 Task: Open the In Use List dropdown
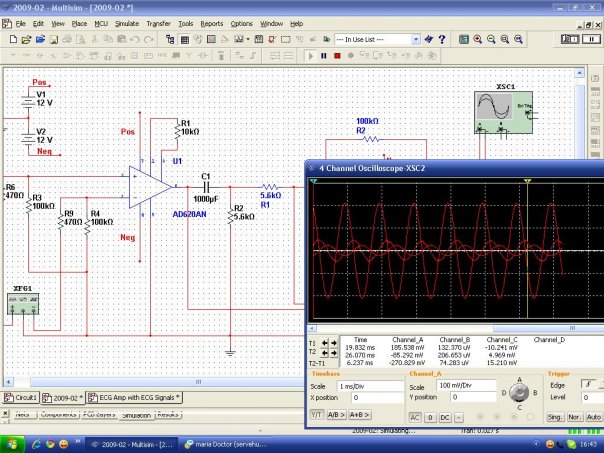(415, 39)
